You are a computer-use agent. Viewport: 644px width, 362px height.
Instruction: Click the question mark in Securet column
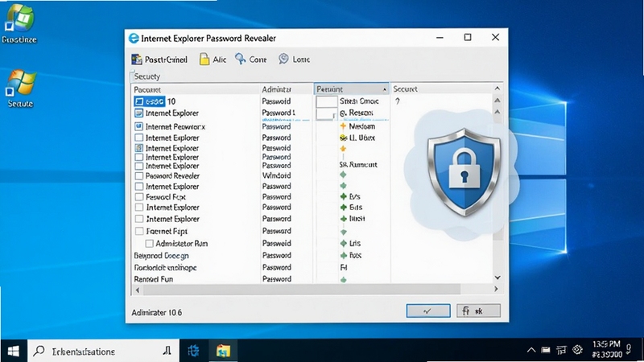[x=397, y=101]
